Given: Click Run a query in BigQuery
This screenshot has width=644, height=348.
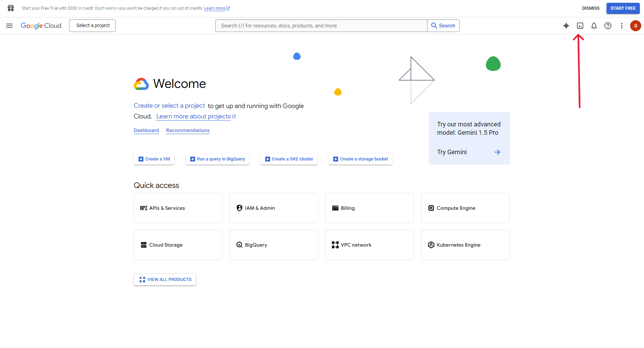Looking at the screenshot, I should click(x=217, y=159).
